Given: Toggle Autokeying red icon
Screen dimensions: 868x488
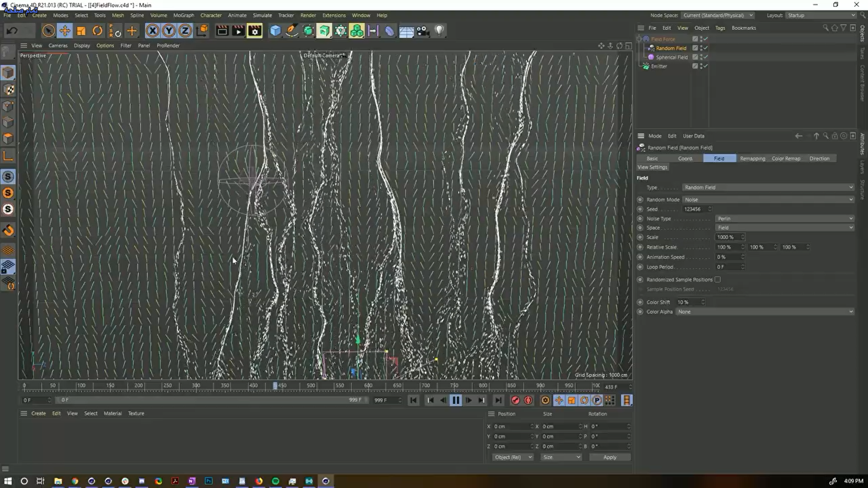Looking at the screenshot, I should coord(528,400).
